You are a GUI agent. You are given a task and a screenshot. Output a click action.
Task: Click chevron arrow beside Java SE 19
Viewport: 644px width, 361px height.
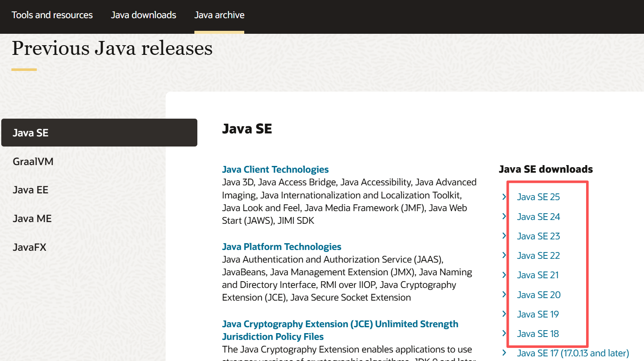point(504,314)
